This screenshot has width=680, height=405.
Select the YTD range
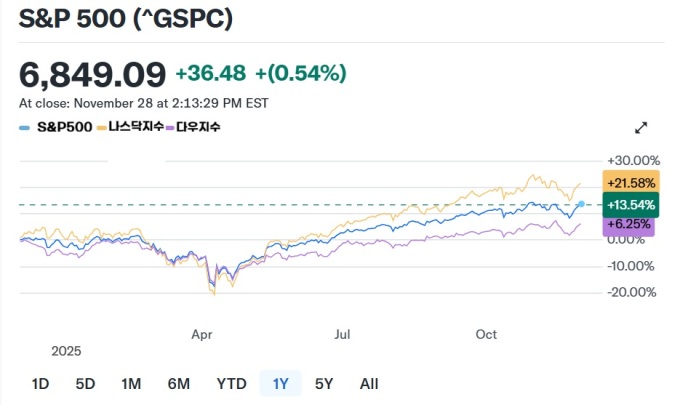click(x=231, y=383)
